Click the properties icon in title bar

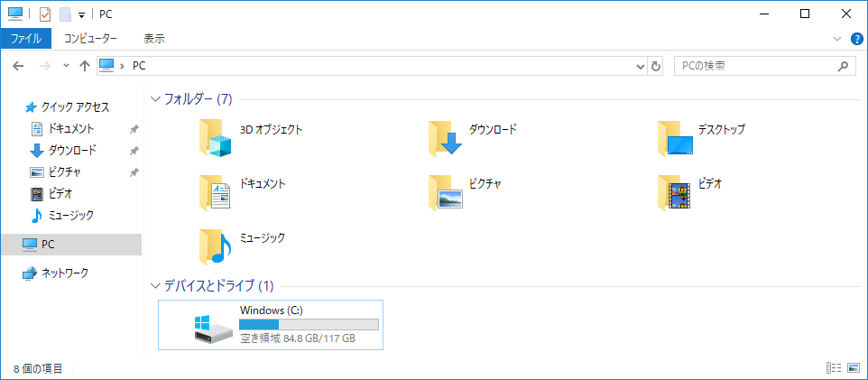point(45,14)
